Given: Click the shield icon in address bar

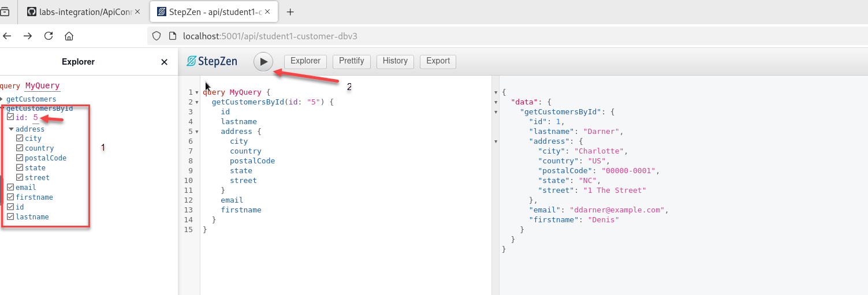Looking at the screenshot, I should coord(156,36).
